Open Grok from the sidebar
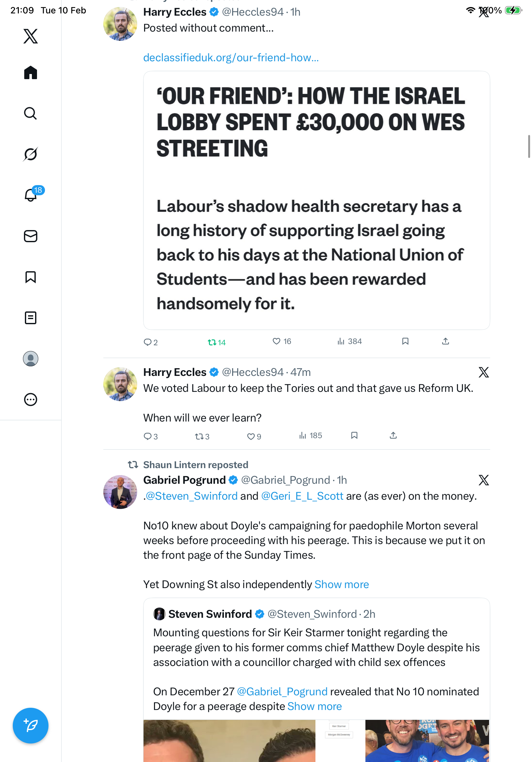 tap(31, 154)
